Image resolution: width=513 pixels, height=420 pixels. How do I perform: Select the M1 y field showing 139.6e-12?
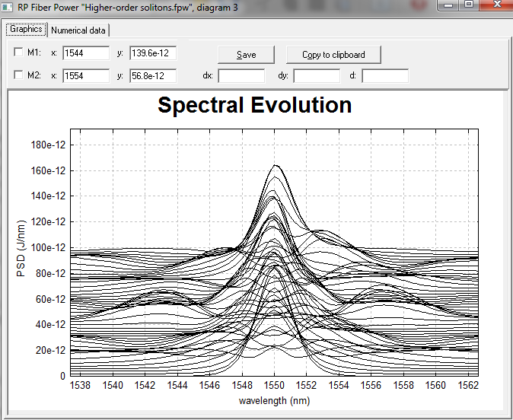click(152, 53)
